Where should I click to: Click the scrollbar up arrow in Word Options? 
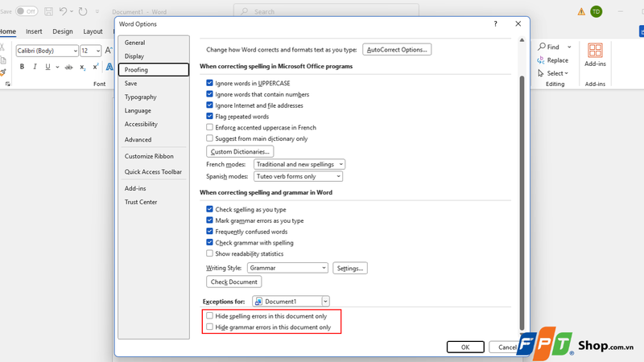522,39
